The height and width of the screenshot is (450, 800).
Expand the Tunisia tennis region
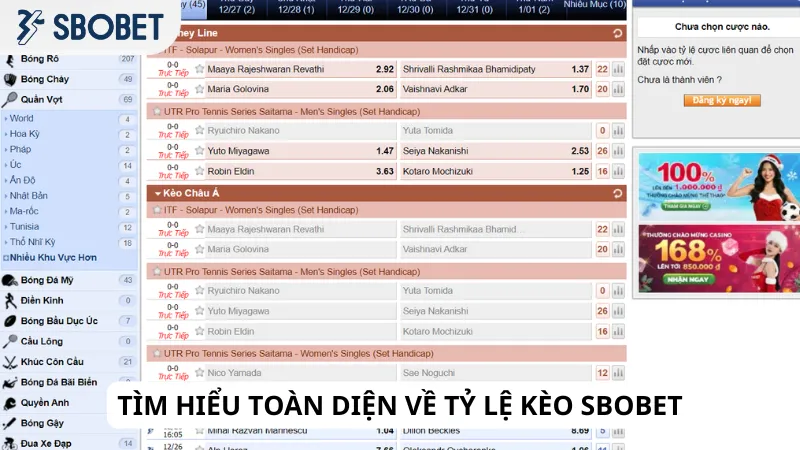pos(24,227)
